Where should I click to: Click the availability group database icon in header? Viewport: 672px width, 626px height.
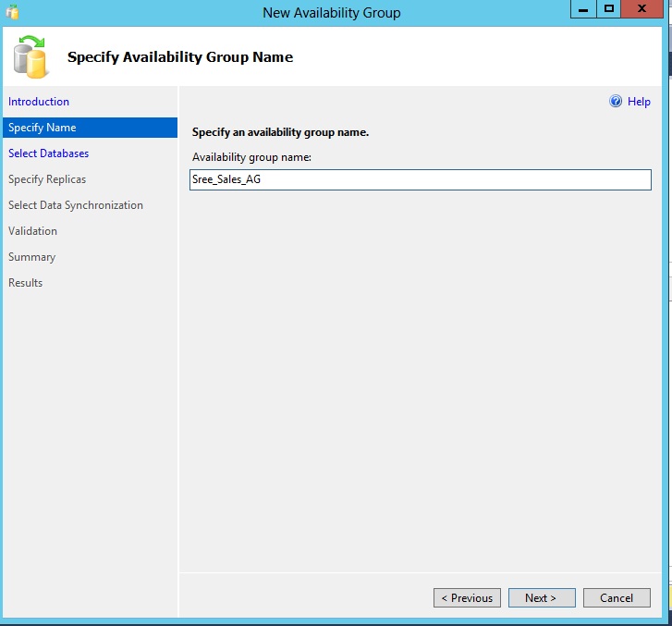click(x=31, y=57)
